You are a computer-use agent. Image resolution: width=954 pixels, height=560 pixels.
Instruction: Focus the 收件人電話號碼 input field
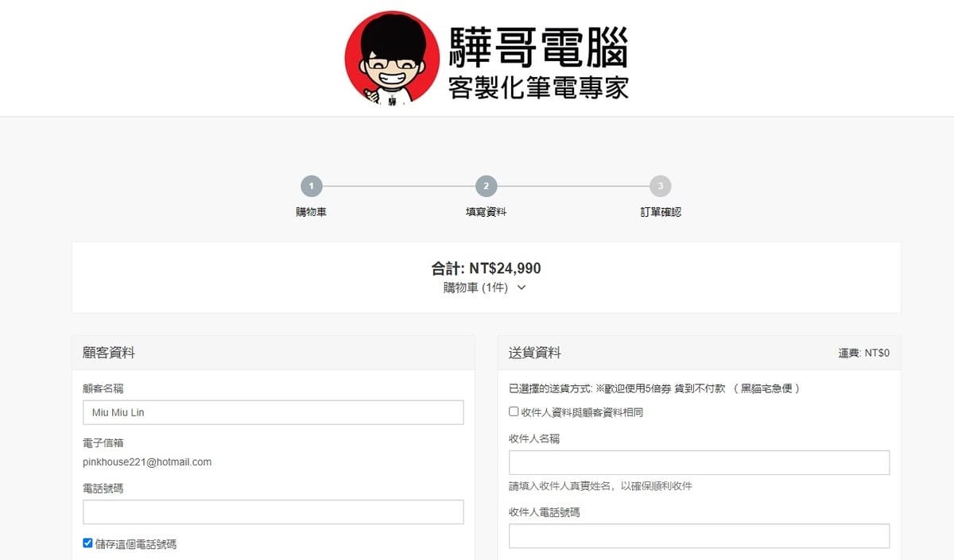[x=699, y=536]
